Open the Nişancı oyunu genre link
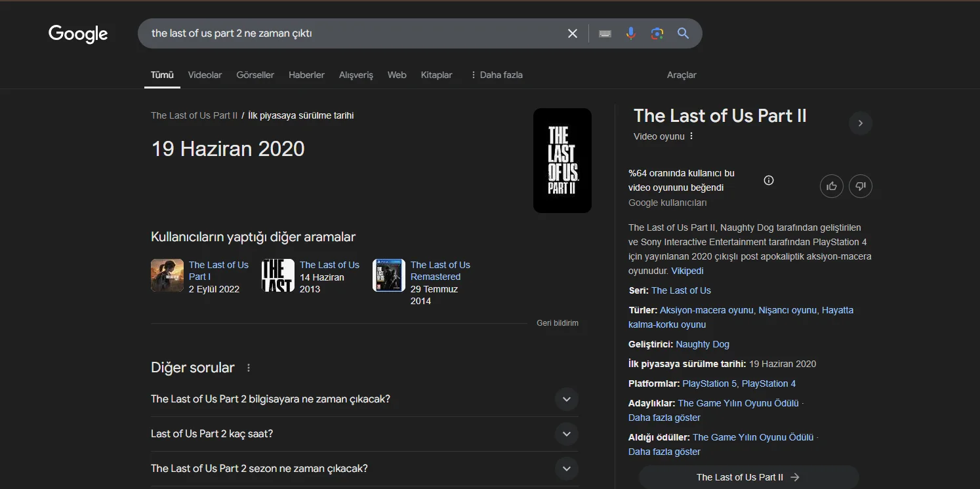980x489 pixels. (788, 310)
